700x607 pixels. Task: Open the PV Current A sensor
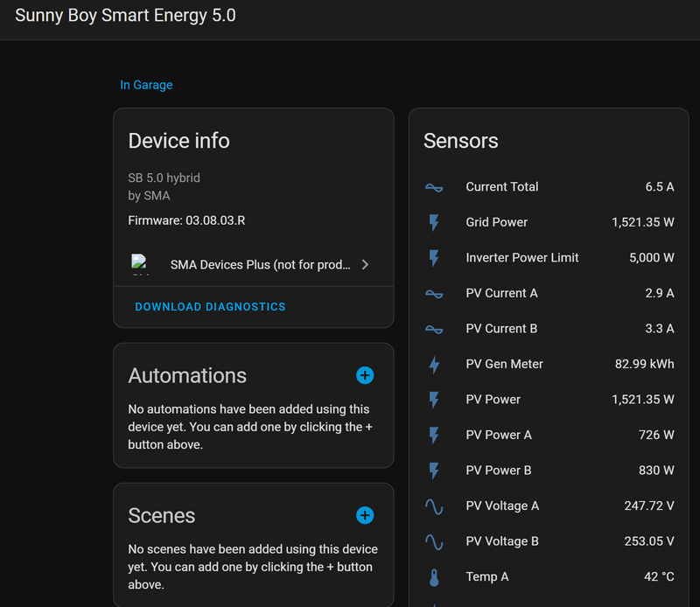point(549,293)
